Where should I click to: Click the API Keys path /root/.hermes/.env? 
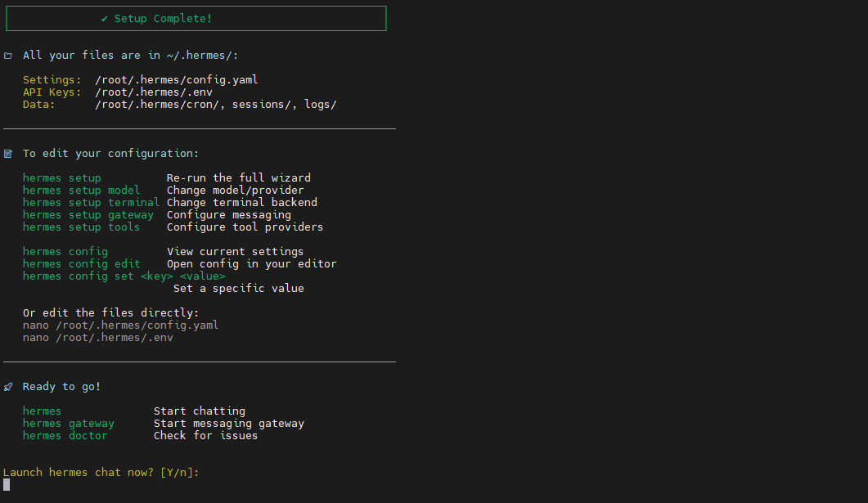[153, 92]
